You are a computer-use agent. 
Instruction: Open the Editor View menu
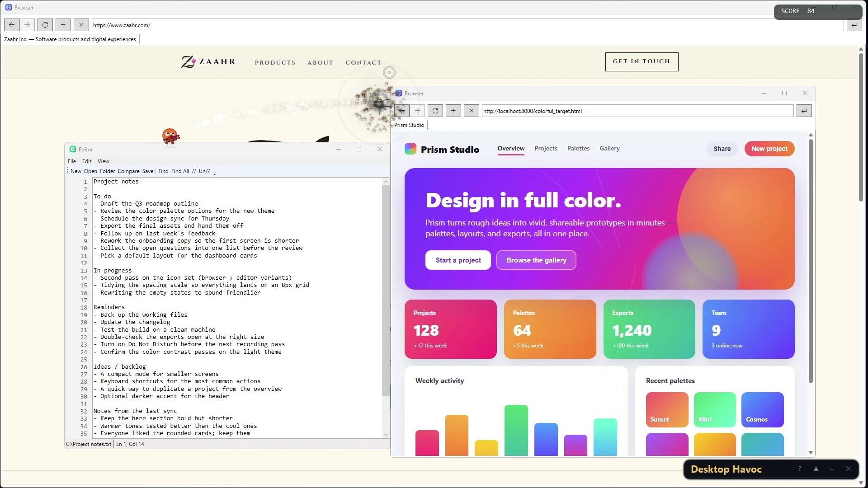click(x=104, y=161)
